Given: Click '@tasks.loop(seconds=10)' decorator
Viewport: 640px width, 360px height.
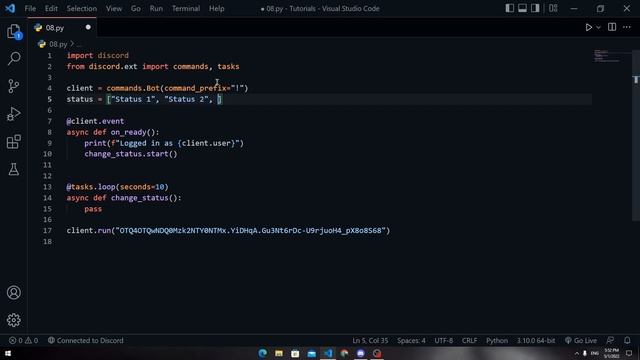Looking at the screenshot, I should [117, 187].
